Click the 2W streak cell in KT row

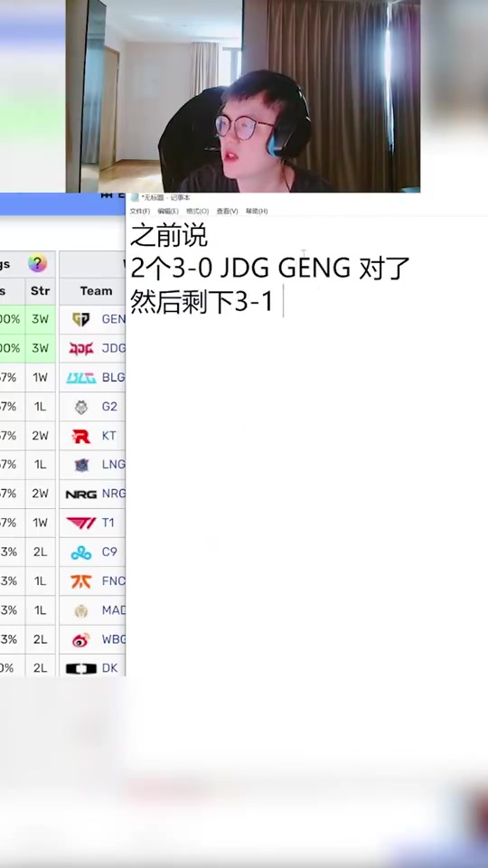pyautogui.click(x=41, y=436)
